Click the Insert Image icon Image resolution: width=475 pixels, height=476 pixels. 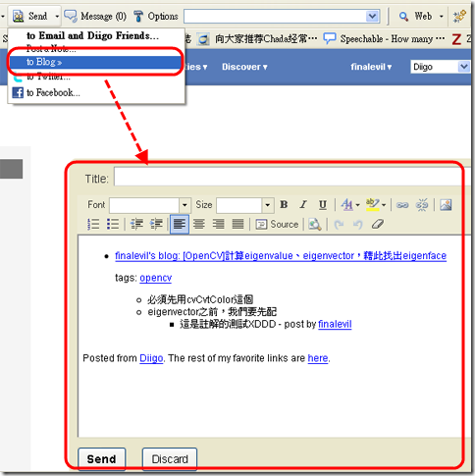(x=446, y=205)
